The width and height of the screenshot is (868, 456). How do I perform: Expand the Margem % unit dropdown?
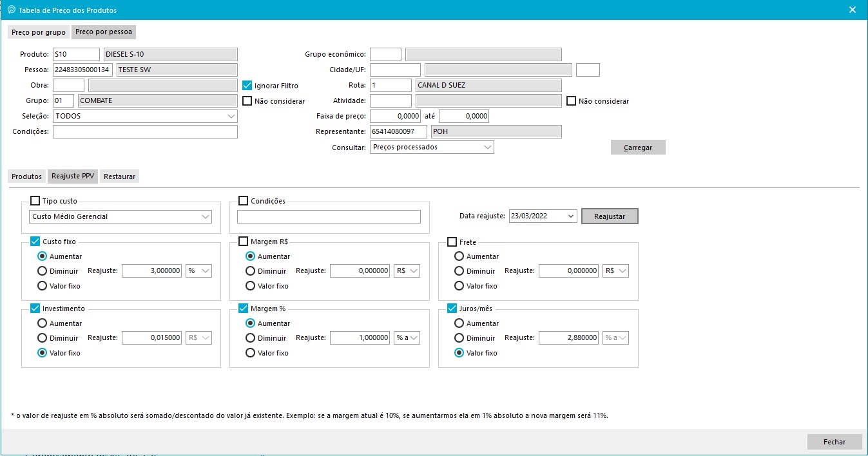(x=407, y=338)
